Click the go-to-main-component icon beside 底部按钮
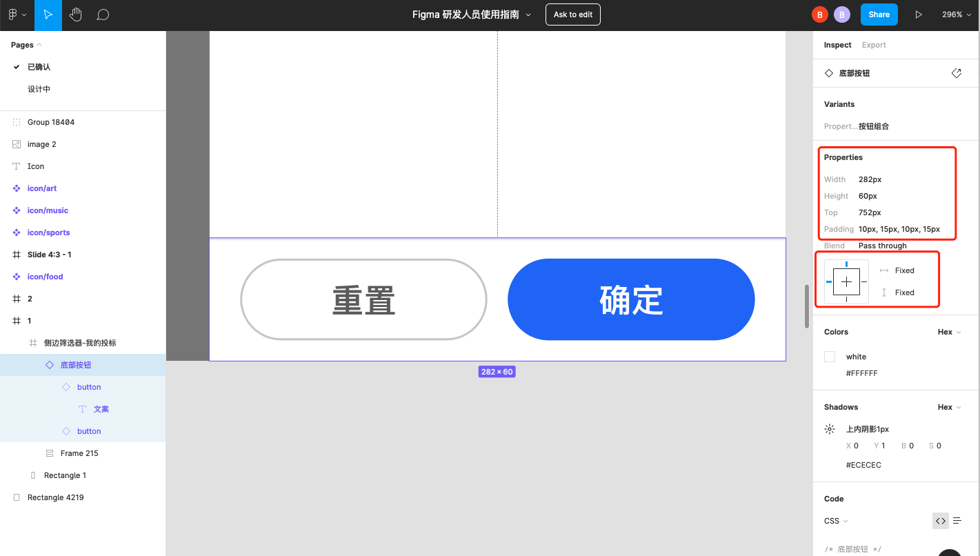 (957, 73)
